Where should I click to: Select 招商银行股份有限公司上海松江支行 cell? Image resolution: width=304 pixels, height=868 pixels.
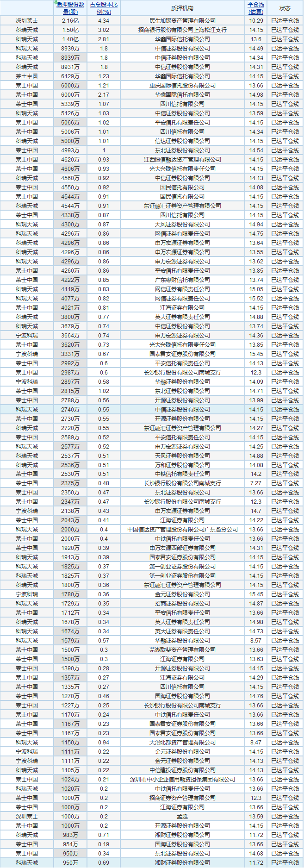click(183, 30)
